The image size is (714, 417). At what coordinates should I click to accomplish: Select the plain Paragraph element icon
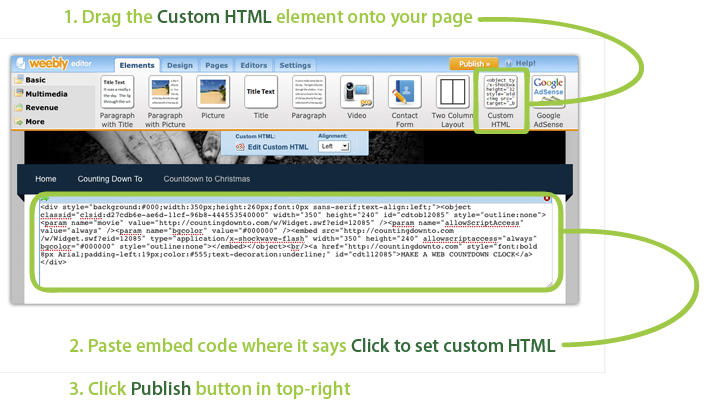click(309, 92)
